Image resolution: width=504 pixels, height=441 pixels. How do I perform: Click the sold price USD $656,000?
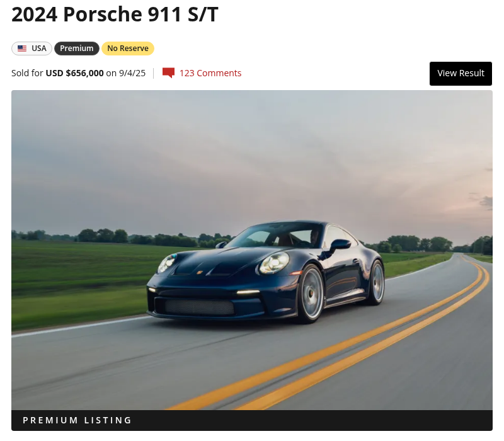(x=74, y=73)
